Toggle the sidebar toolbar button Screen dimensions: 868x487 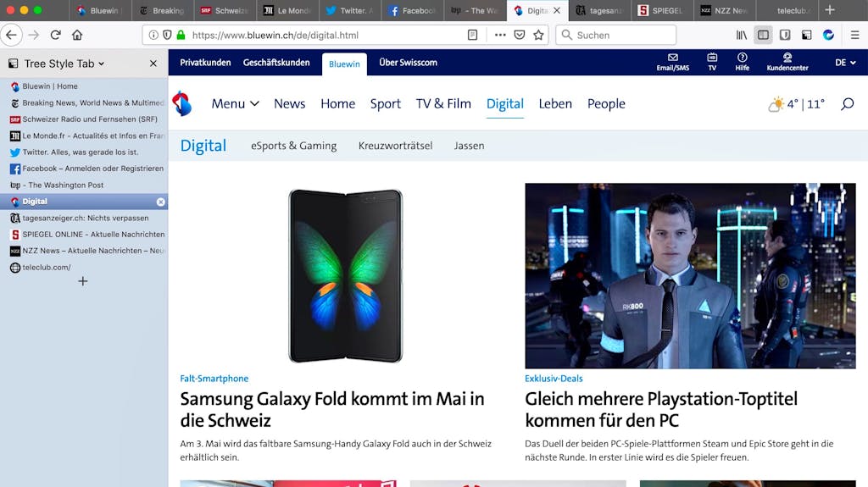763,35
